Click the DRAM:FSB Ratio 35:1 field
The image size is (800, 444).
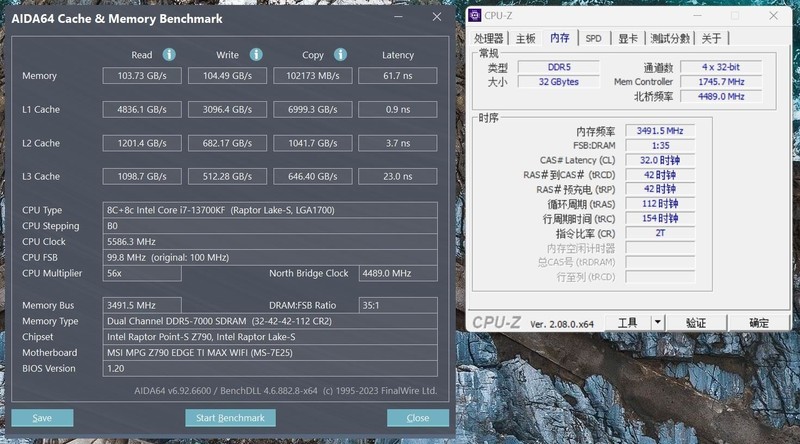pyautogui.click(x=398, y=305)
